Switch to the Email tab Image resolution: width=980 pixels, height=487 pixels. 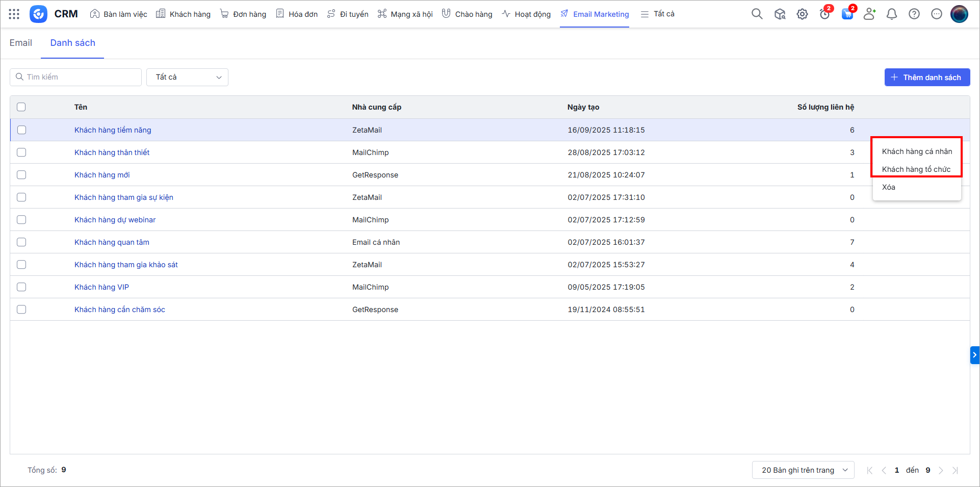(21, 43)
